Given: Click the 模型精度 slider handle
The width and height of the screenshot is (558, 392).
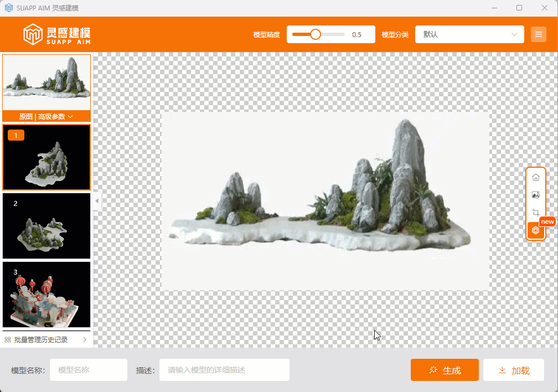Looking at the screenshot, I should click(x=315, y=34).
